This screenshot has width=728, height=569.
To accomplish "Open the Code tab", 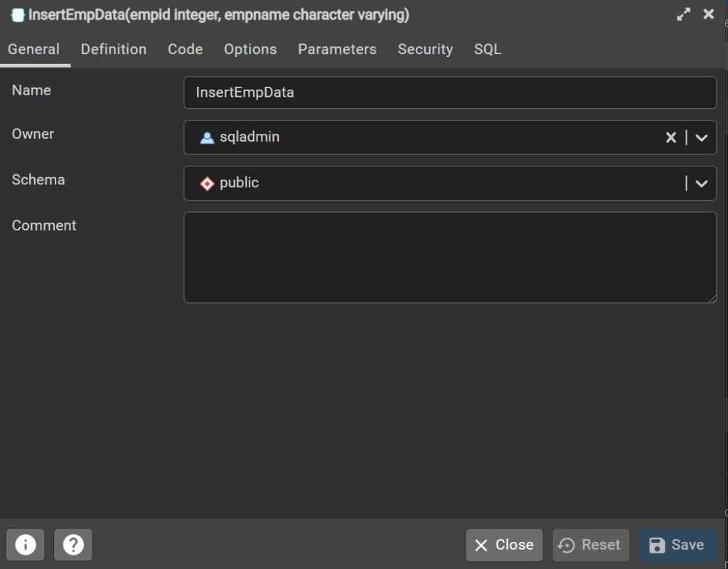I will [x=186, y=49].
